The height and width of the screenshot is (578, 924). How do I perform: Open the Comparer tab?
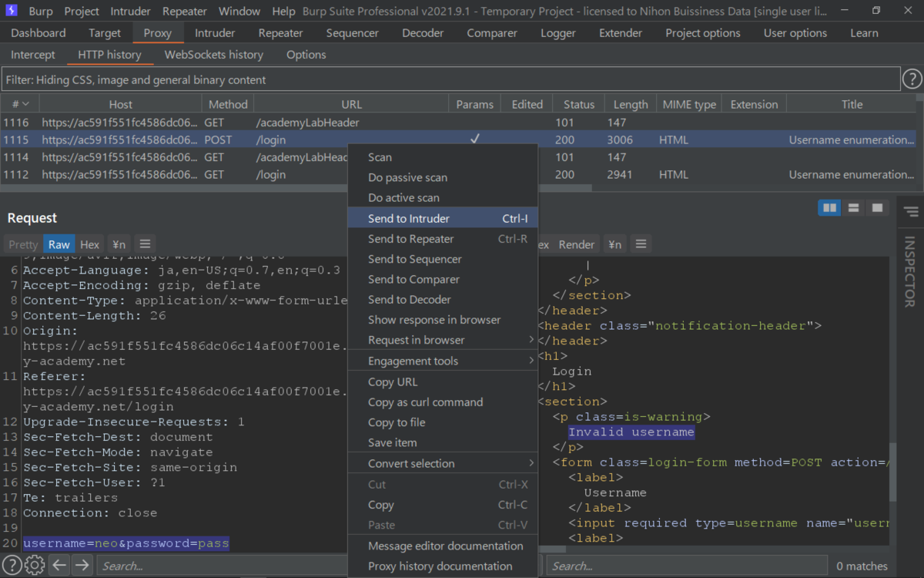click(492, 33)
